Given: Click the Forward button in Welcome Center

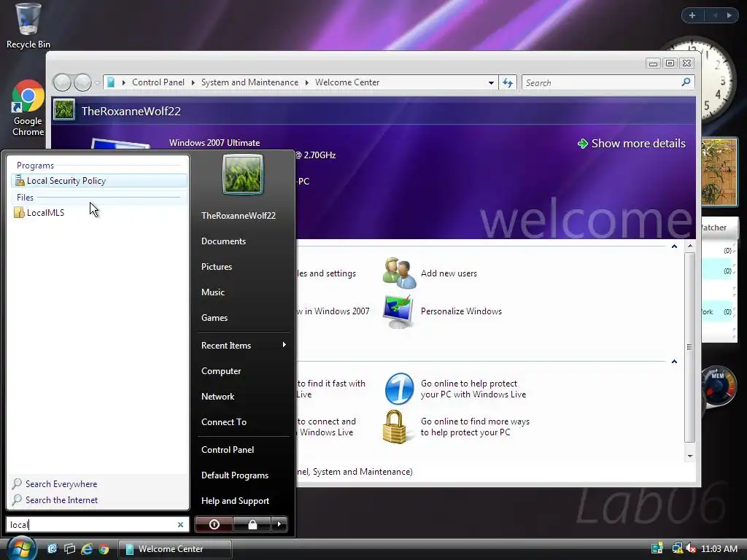Looking at the screenshot, I should [x=82, y=83].
